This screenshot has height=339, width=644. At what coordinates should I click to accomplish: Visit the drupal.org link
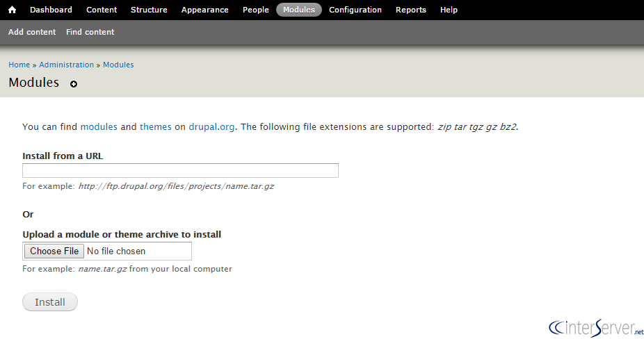[211, 127]
